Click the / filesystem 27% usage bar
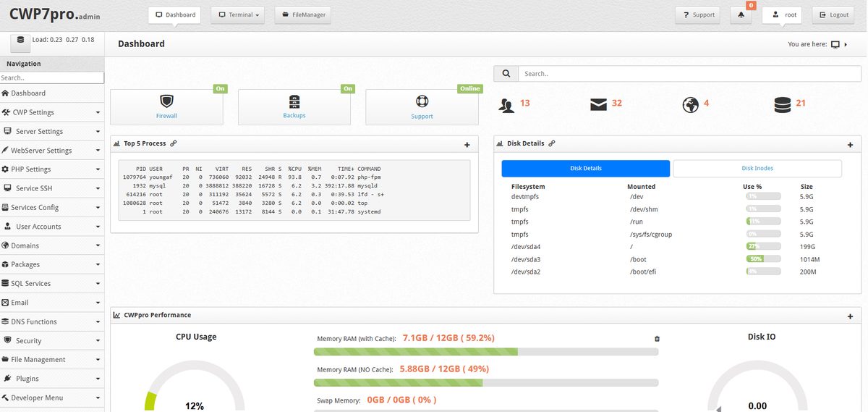Screen dimensions: 868x412 pos(763,246)
